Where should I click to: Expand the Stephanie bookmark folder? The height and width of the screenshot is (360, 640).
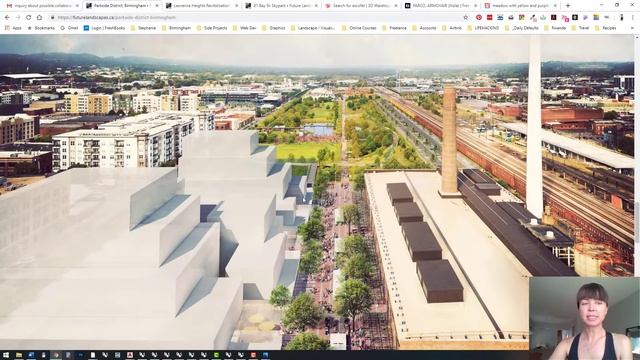click(143, 28)
